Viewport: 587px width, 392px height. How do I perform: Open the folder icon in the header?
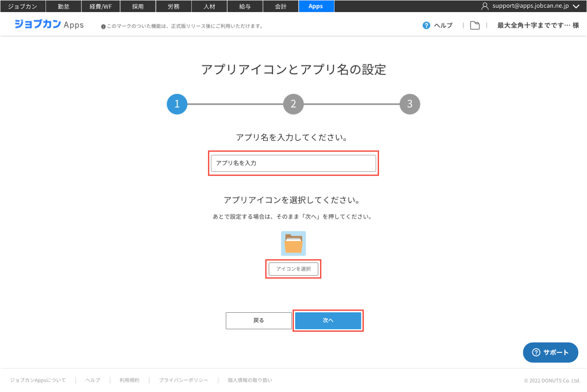tap(475, 26)
